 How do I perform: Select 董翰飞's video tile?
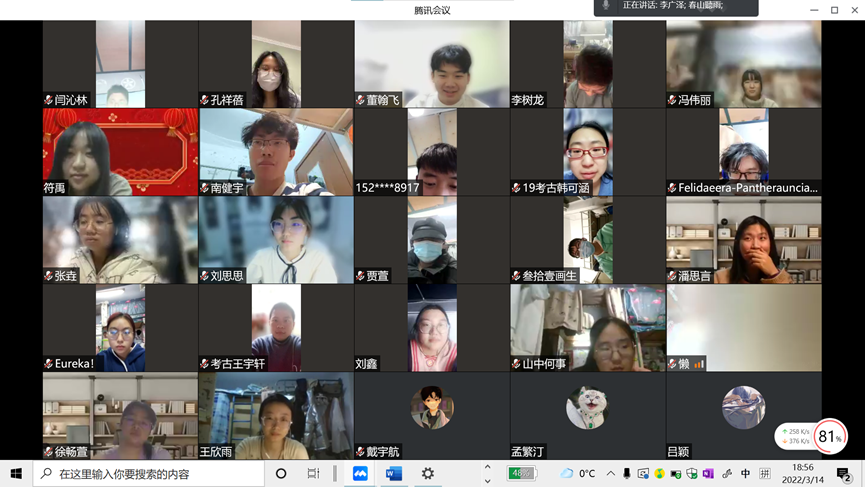tap(432, 64)
